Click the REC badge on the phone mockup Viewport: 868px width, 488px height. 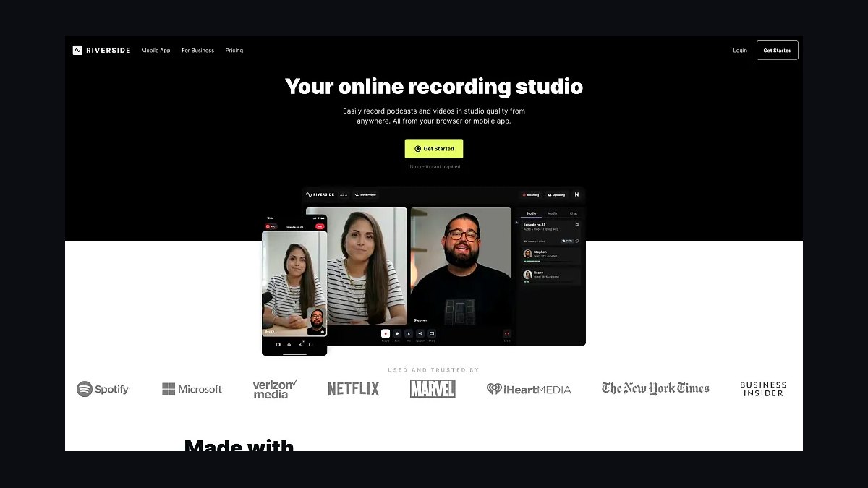[271, 226]
